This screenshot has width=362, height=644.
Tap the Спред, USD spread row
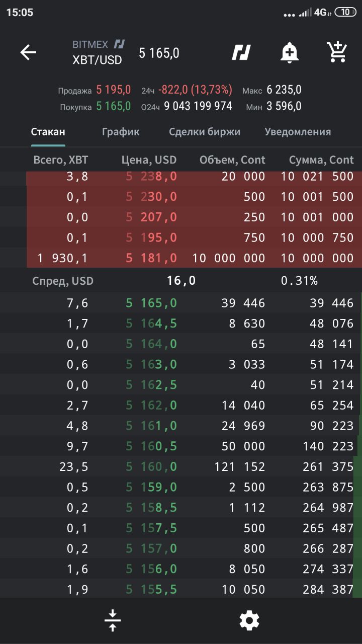(x=181, y=280)
